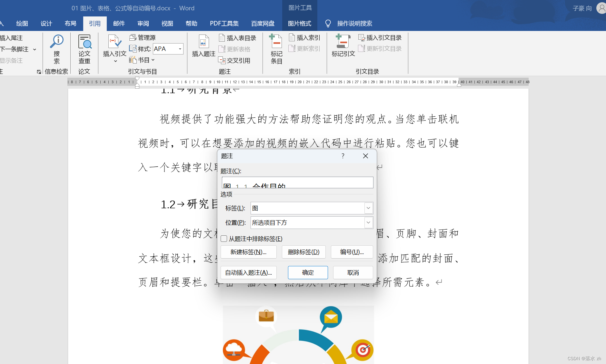606x364 pixels.
Task: Open footnotes group dialog launcher
Action: tap(39, 72)
